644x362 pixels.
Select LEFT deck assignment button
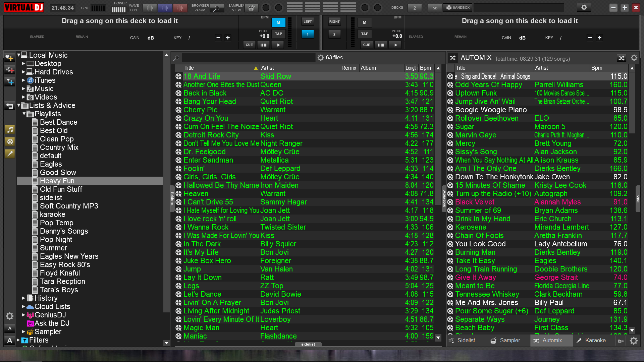tap(308, 21)
